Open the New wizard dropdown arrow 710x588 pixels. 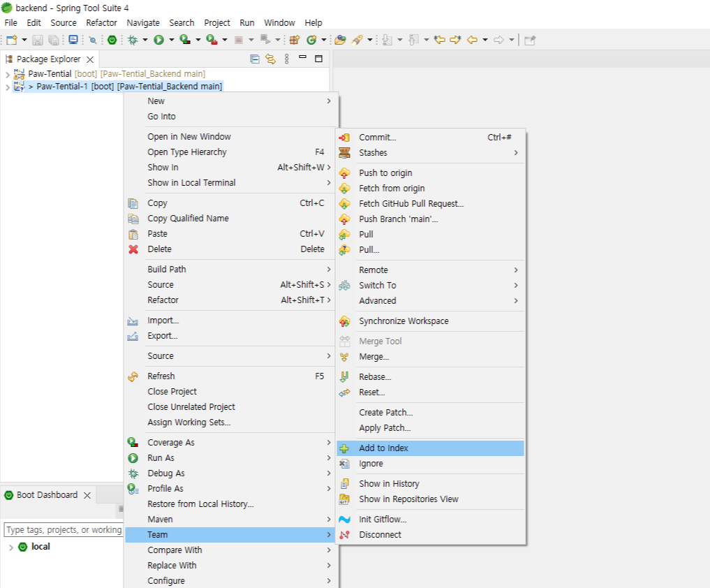pyautogui.click(x=24, y=40)
